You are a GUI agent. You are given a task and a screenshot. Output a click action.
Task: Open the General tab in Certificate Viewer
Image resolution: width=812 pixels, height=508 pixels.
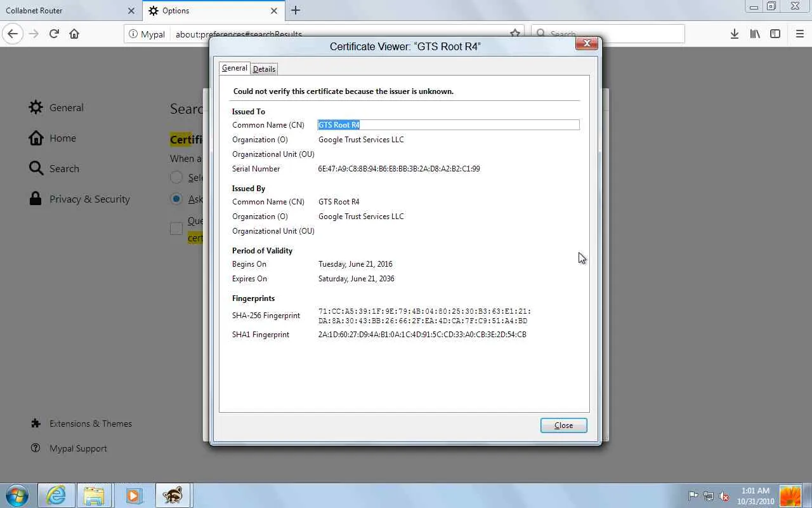pyautogui.click(x=235, y=68)
